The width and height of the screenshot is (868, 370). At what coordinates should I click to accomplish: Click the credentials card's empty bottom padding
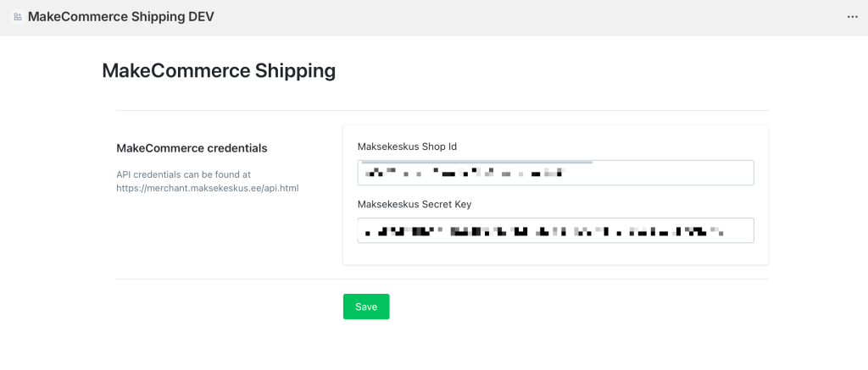pos(555,255)
